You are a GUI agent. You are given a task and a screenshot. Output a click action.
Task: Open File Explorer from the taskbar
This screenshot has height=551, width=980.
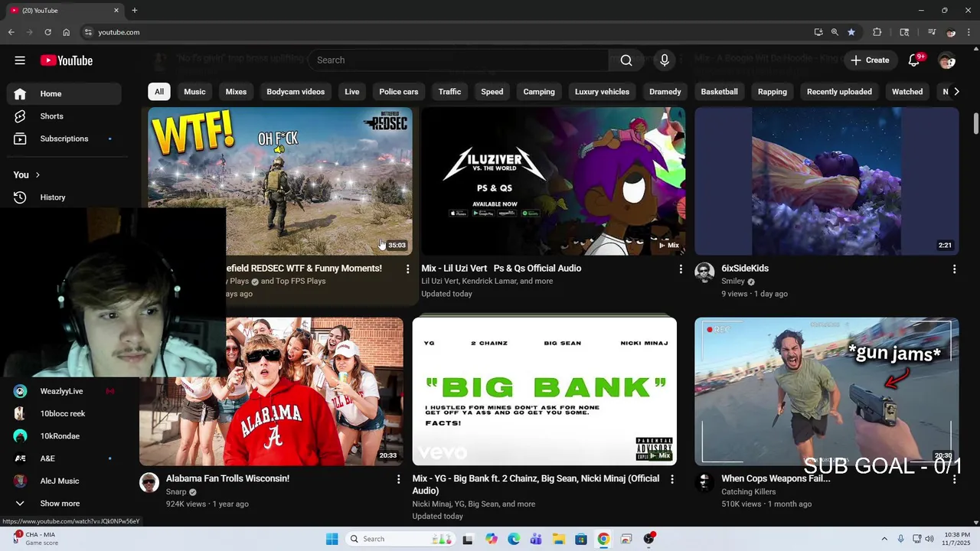(559, 539)
